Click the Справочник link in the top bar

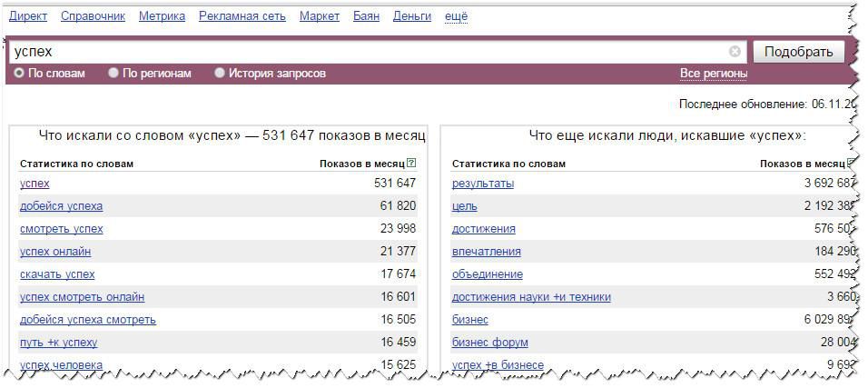coord(93,16)
